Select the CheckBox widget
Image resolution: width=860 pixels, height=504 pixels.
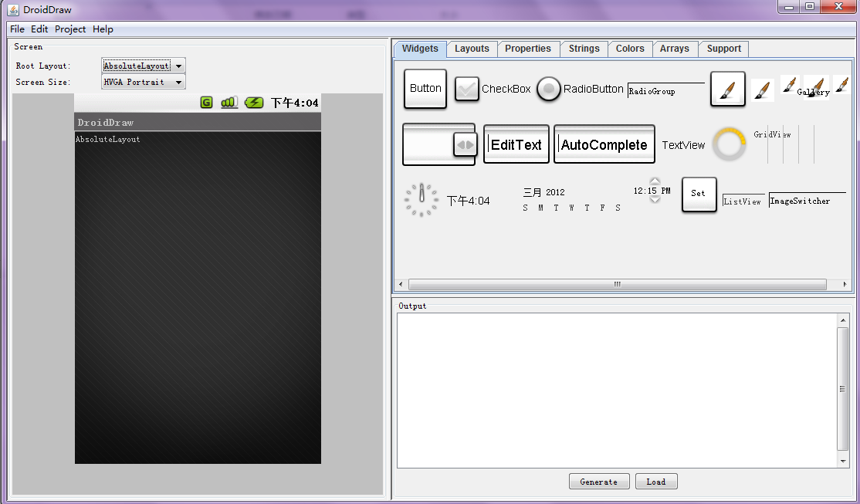[493, 89]
